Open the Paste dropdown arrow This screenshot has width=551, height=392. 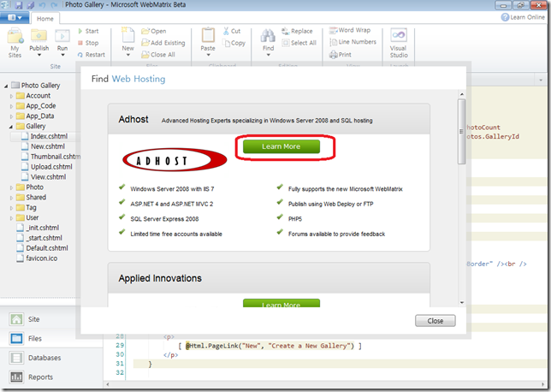point(208,55)
